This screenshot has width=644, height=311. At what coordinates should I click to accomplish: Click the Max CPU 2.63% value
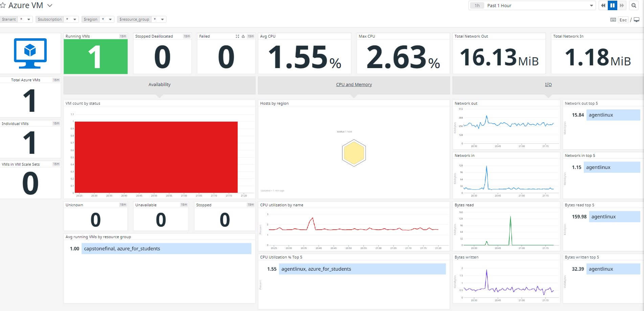click(x=403, y=57)
